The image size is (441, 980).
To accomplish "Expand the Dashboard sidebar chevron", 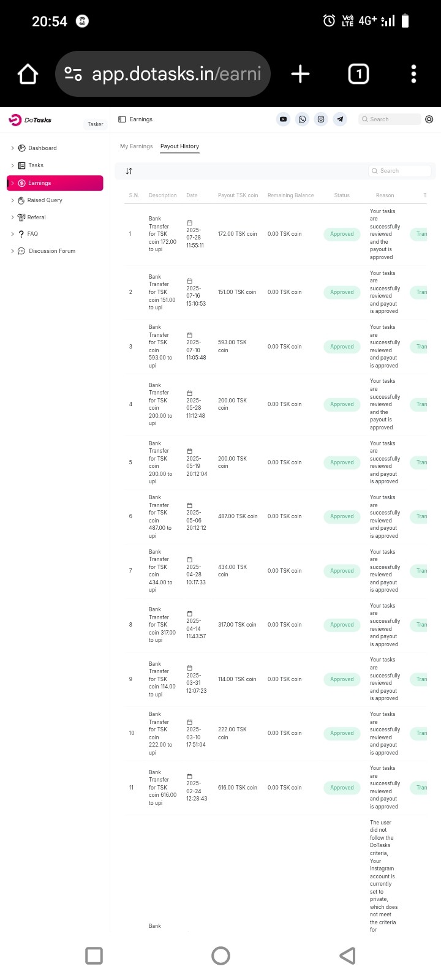I will [x=12, y=148].
